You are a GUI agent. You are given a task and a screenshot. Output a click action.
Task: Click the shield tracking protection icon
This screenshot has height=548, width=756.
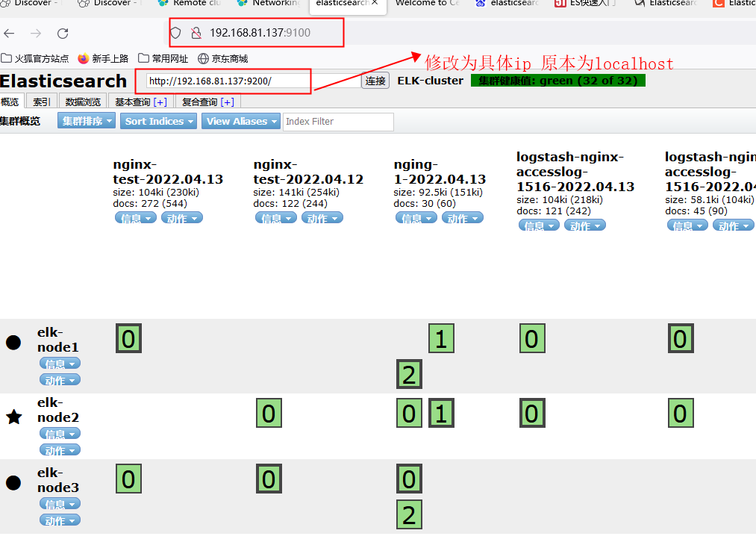[x=175, y=33]
